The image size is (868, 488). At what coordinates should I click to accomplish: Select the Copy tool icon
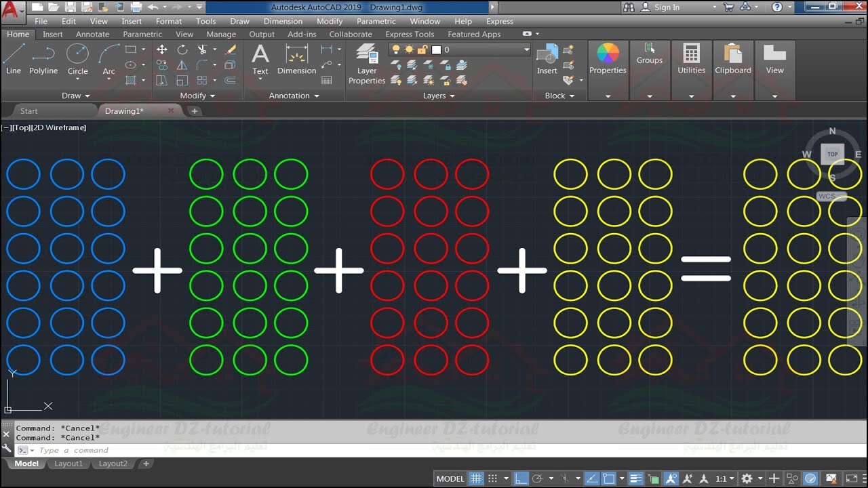pos(162,65)
